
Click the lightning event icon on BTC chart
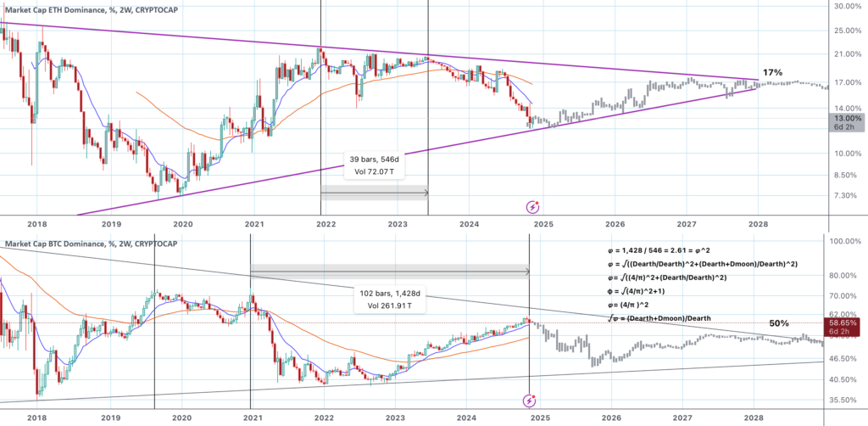point(531,400)
